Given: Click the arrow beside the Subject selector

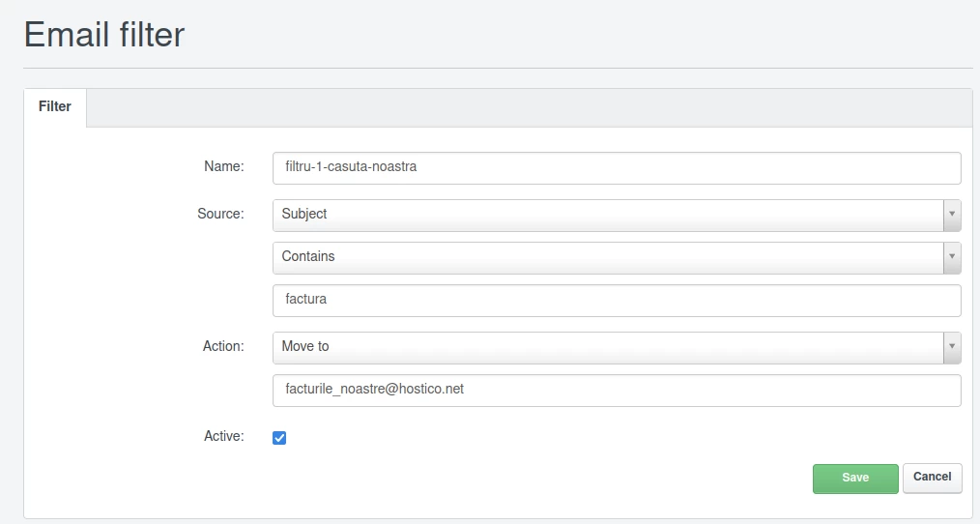Looking at the screenshot, I should coord(952,215).
